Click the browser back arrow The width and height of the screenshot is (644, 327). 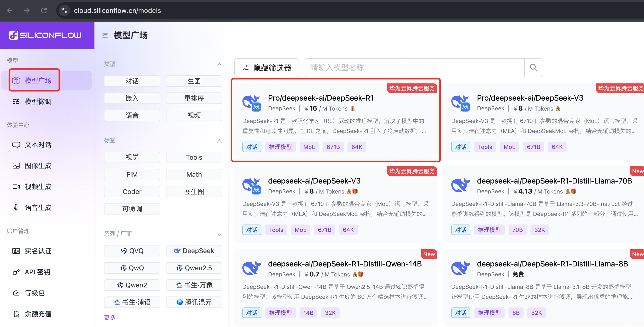pos(10,10)
